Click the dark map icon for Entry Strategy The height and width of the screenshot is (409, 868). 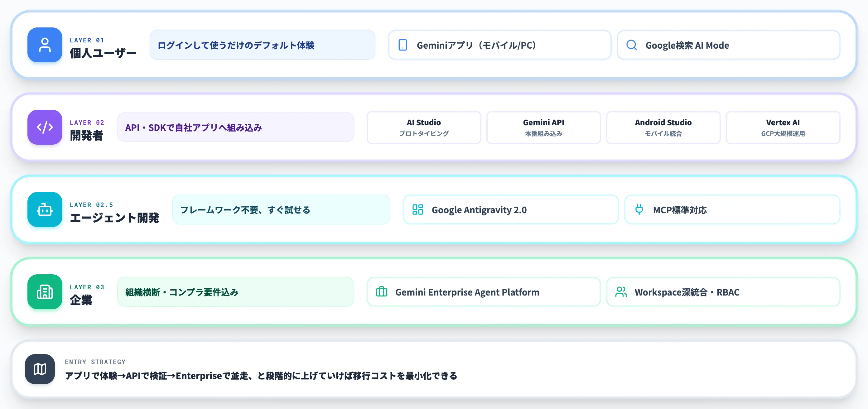[x=40, y=369]
